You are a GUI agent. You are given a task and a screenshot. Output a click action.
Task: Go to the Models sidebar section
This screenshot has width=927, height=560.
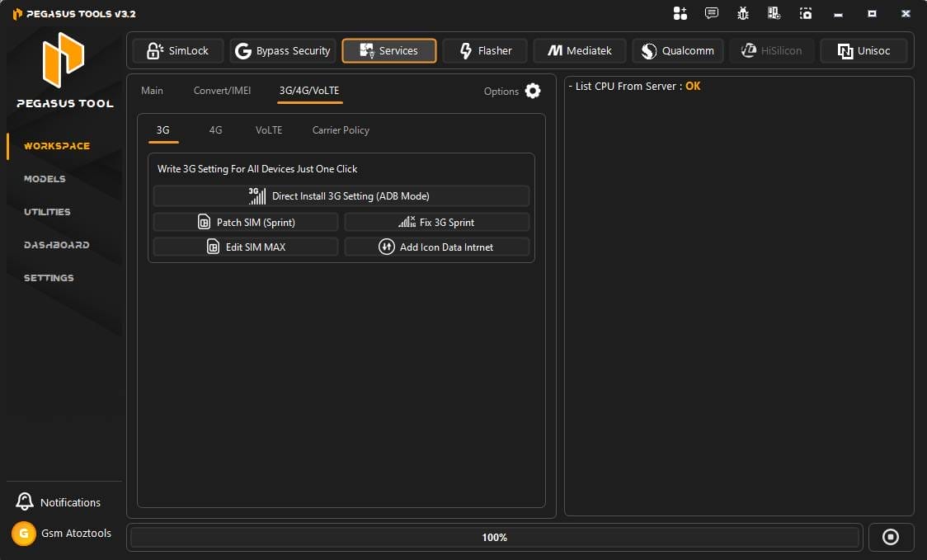45,179
